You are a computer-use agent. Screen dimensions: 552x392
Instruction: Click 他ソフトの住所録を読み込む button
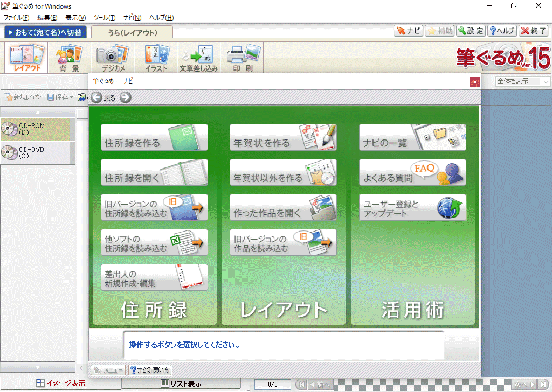(154, 243)
